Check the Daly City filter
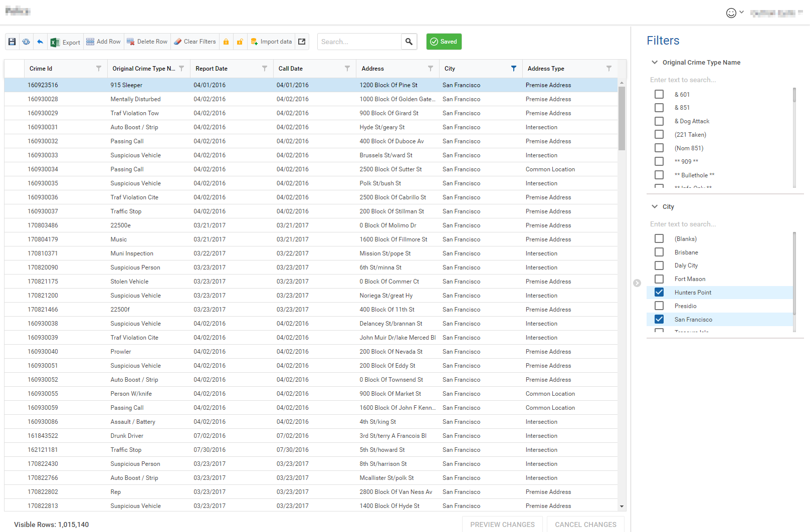 pos(659,265)
